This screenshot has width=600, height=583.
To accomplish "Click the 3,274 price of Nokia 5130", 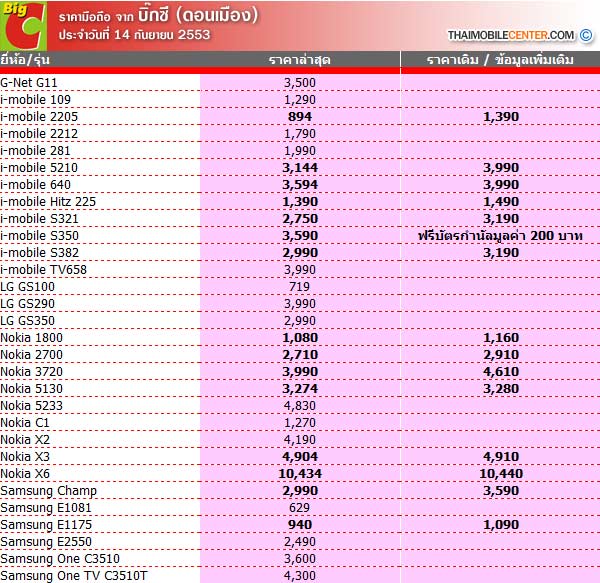I will 300,389.
